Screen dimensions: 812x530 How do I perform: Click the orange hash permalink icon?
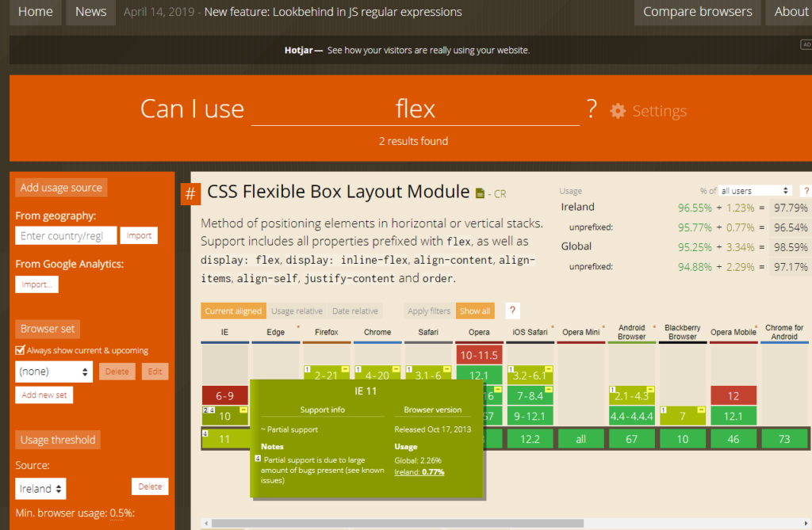190,194
